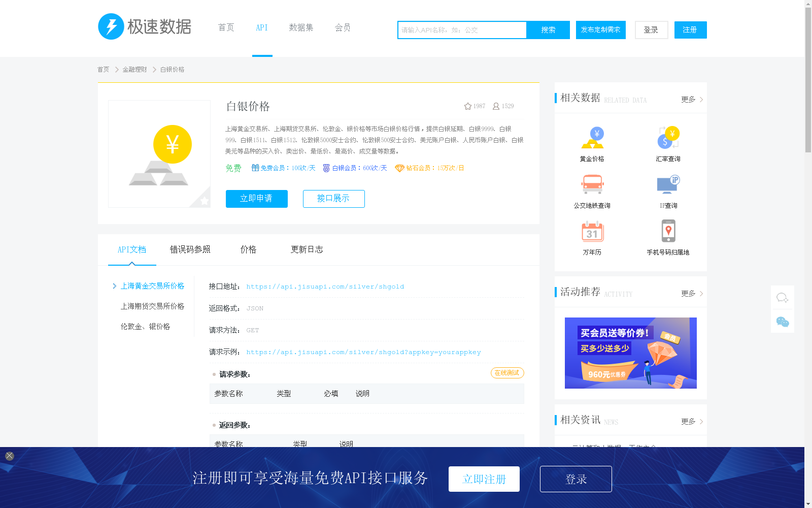This screenshot has height=508, width=812.
Task: Click the 极速数据 lightning logo
Action: tap(145, 26)
